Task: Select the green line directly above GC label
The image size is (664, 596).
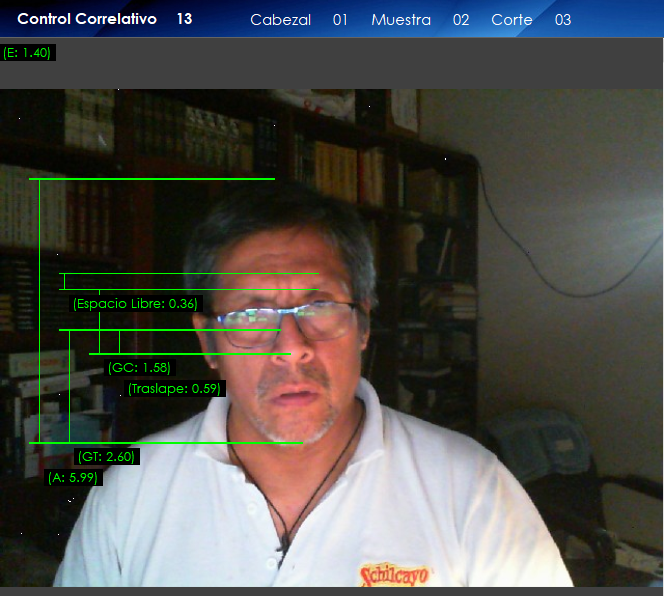Action: point(190,354)
